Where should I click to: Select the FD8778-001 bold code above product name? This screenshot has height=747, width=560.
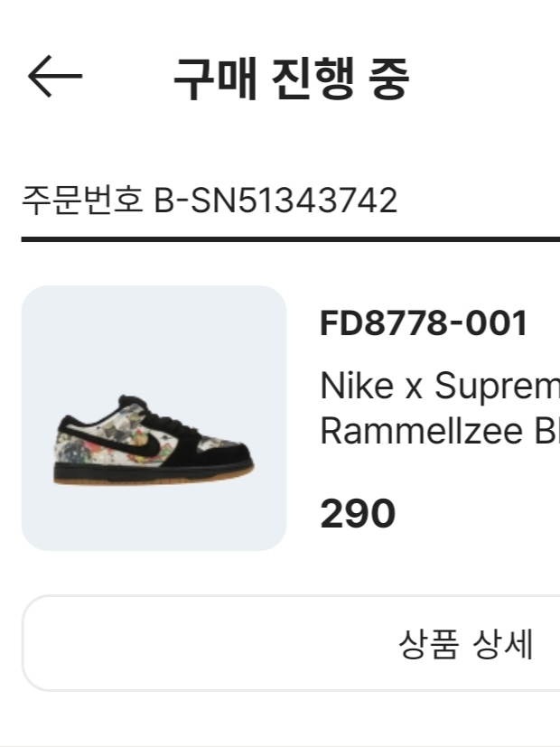tap(425, 323)
